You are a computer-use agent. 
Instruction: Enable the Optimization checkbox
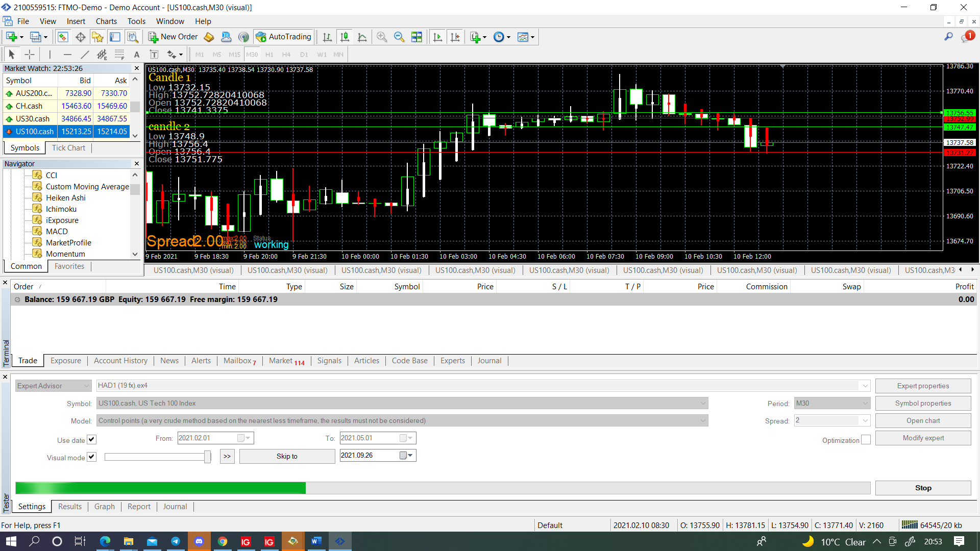[x=866, y=440]
